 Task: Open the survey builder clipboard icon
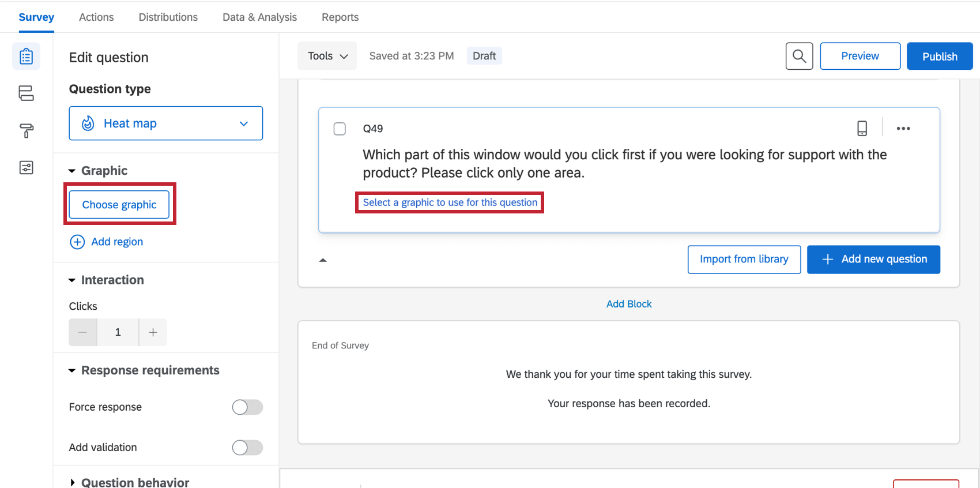[x=26, y=57]
